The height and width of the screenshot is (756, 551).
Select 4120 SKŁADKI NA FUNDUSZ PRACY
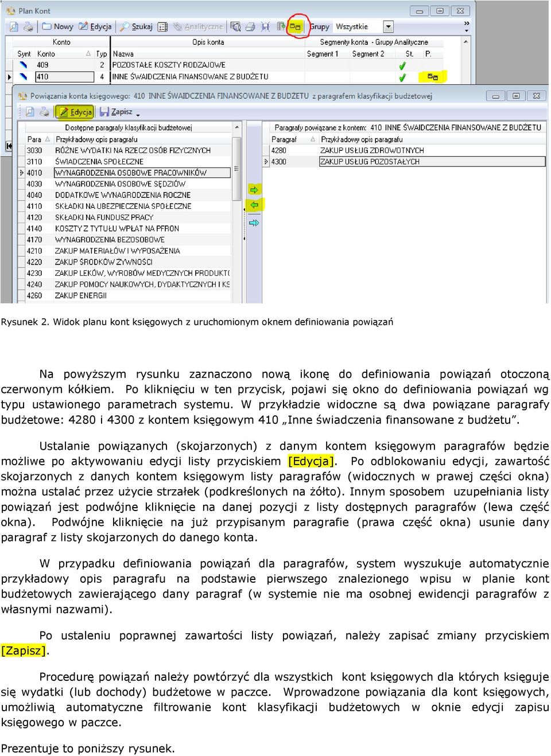128,217
